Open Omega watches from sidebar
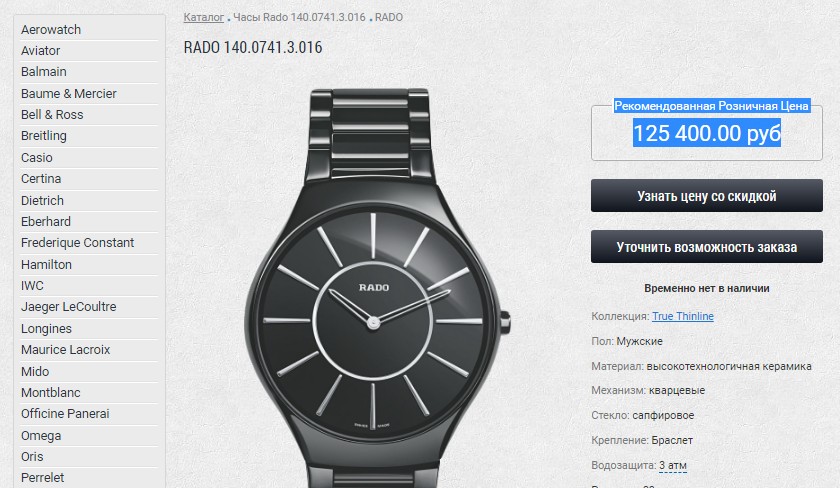This screenshot has height=488, width=840. tap(41, 436)
